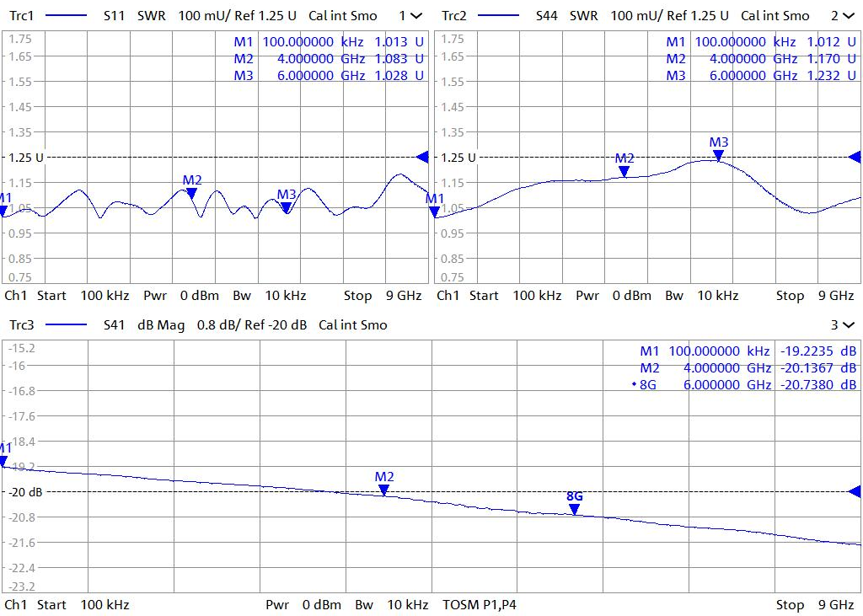Click the S41 reference arrow at -20 dB
Image resolution: width=863 pixels, height=616 pixels.
[855, 491]
